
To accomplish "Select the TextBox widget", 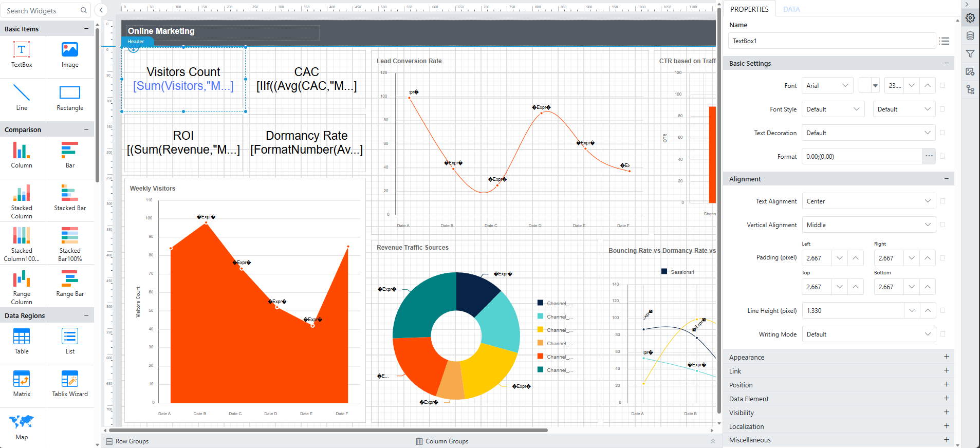I will pyautogui.click(x=22, y=55).
